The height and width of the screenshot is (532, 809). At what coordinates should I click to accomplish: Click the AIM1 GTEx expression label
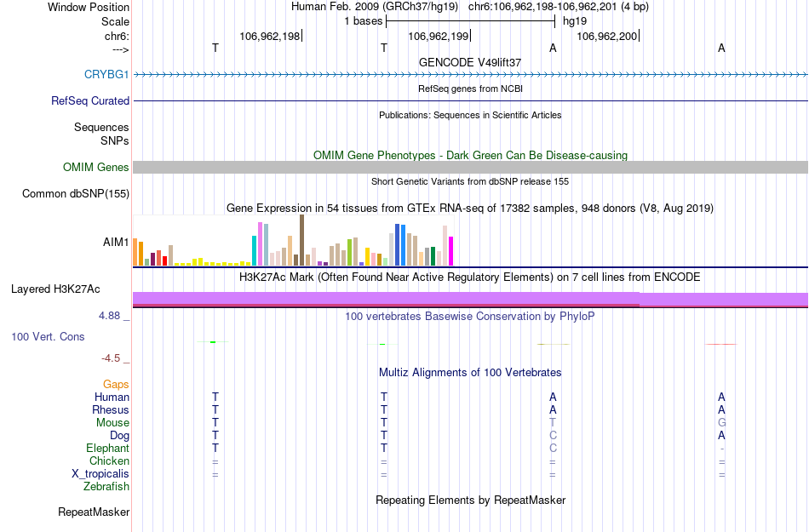(x=116, y=242)
